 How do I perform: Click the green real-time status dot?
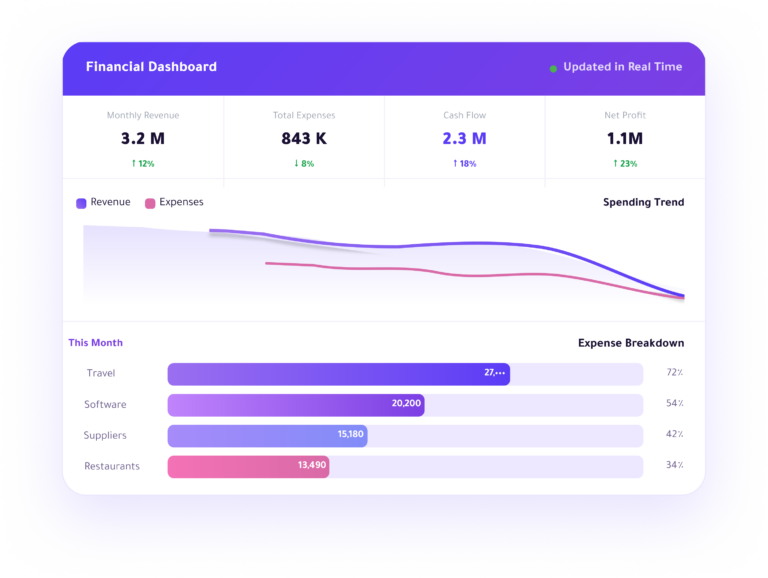click(x=553, y=69)
